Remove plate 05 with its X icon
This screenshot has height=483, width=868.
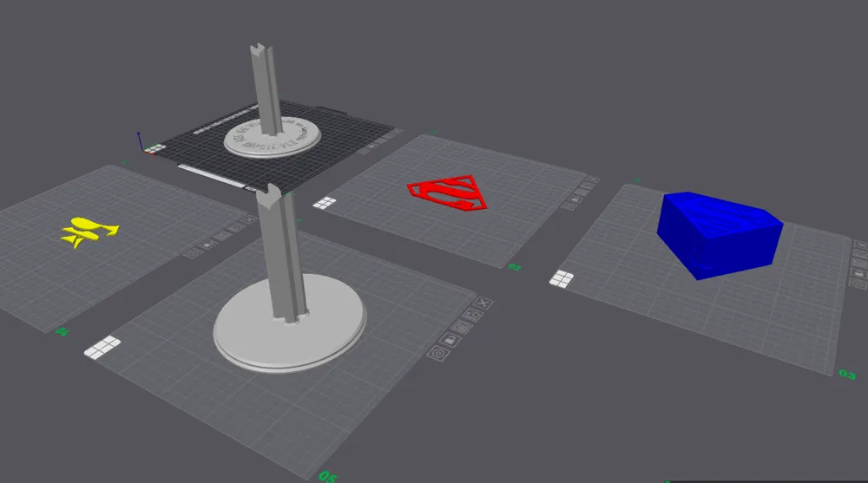483,303
